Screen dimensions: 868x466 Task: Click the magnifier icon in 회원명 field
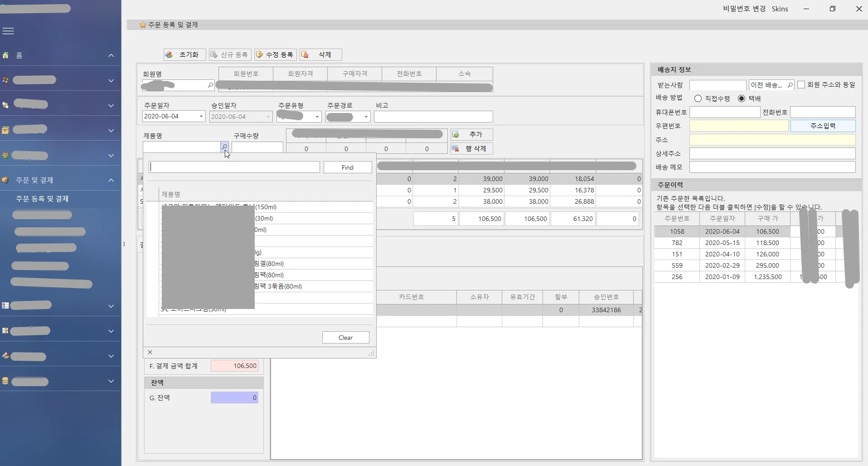tap(210, 85)
